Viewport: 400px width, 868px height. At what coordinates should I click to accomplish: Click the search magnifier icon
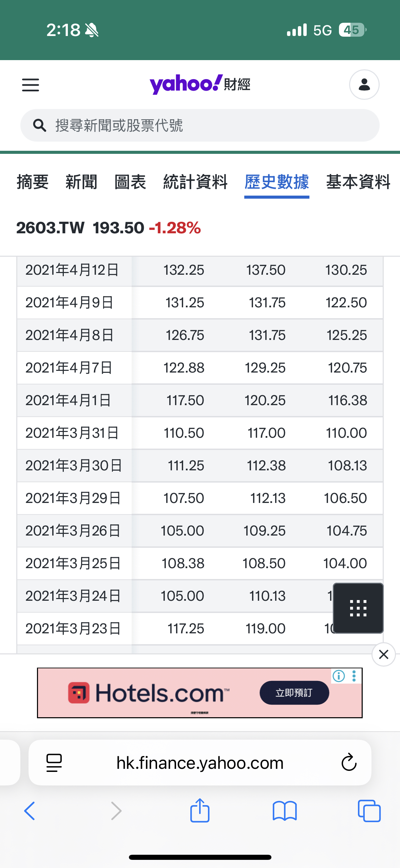[39, 125]
